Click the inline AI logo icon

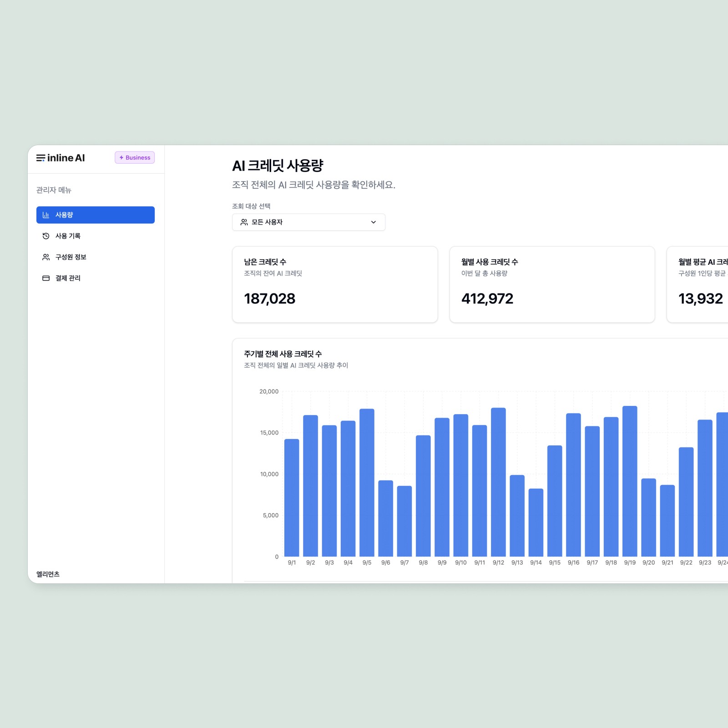pyautogui.click(x=40, y=158)
